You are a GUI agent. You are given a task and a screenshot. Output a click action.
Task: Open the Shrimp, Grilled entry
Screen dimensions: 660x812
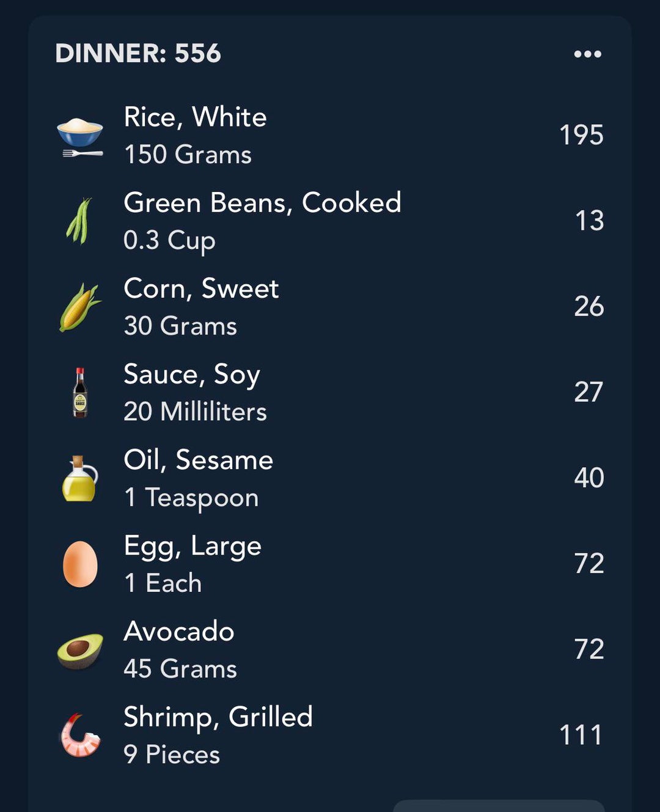point(218,717)
